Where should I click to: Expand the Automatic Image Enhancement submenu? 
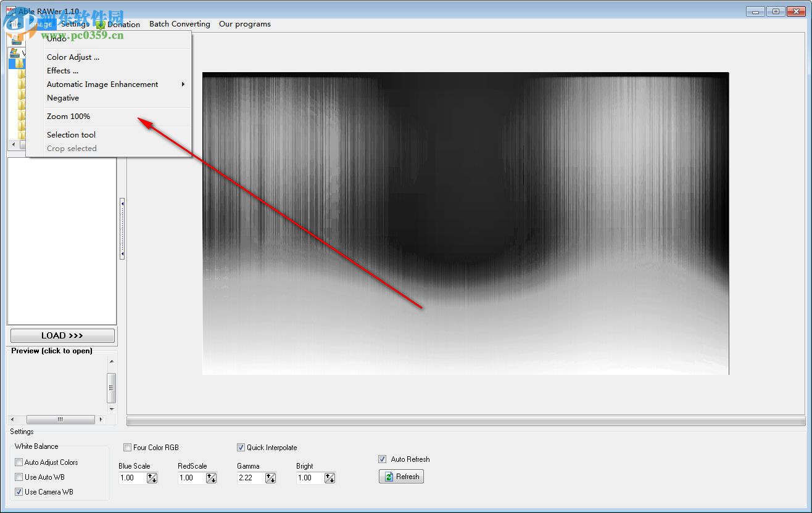point(109,84)
